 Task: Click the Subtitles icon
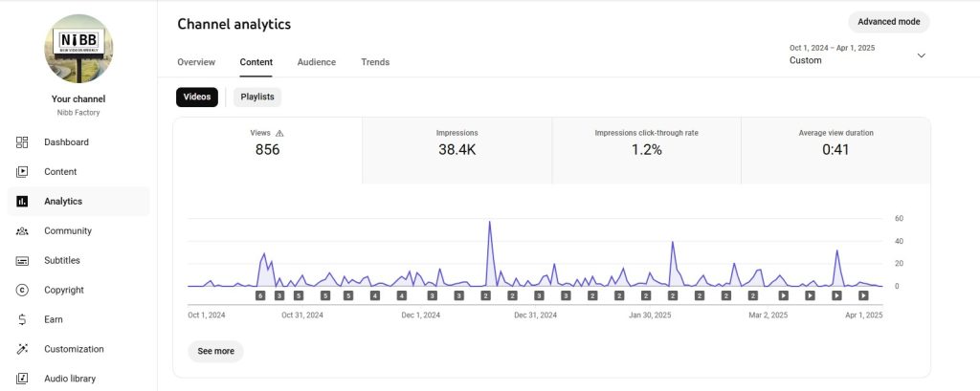click(22, 261)
